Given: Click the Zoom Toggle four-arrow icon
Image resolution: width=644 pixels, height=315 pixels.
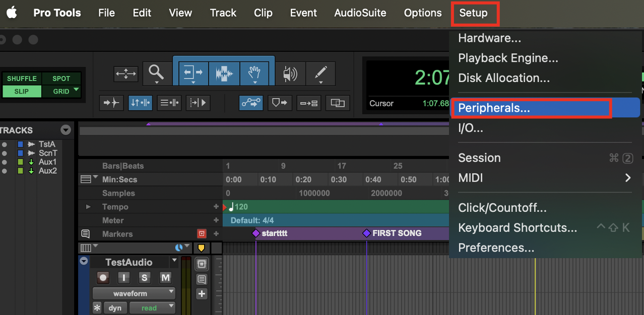Looking at the screenshot, I should (x=125, y=73).
